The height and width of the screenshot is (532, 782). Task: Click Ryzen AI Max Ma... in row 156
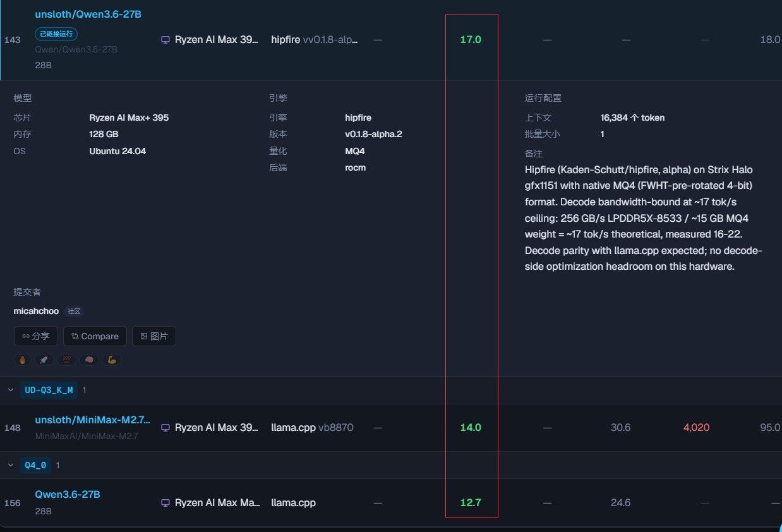pos(218,503)
